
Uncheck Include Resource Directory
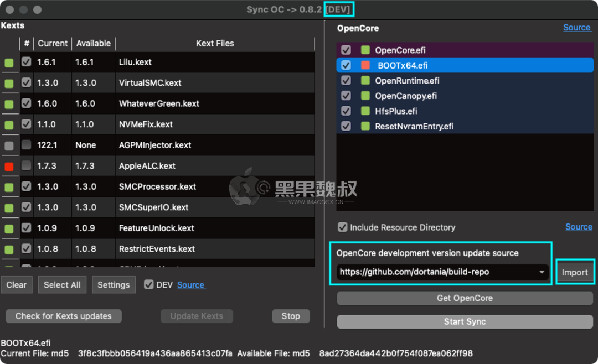click(x=342, y=227)
